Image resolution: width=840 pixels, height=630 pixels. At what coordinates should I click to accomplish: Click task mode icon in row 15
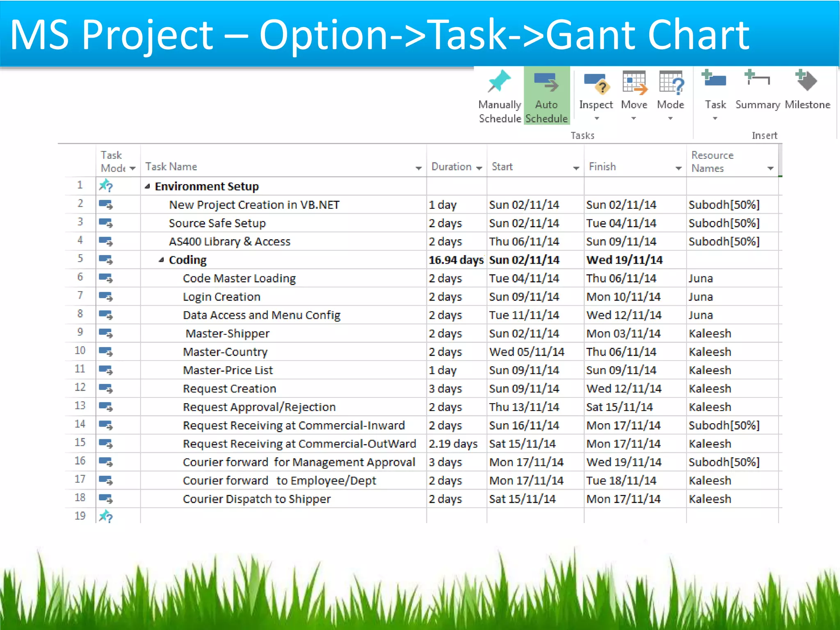point(106,443)
